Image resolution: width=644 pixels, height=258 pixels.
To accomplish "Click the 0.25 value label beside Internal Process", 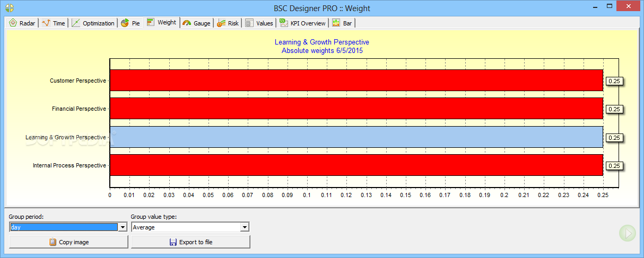I will [614, 166].
